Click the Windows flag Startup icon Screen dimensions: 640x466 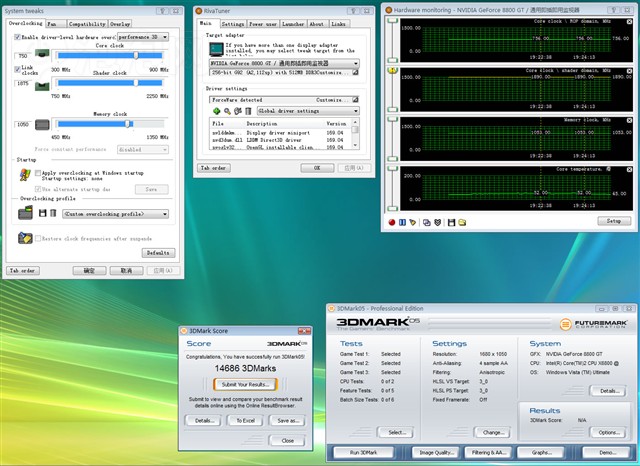pos(25,175)
